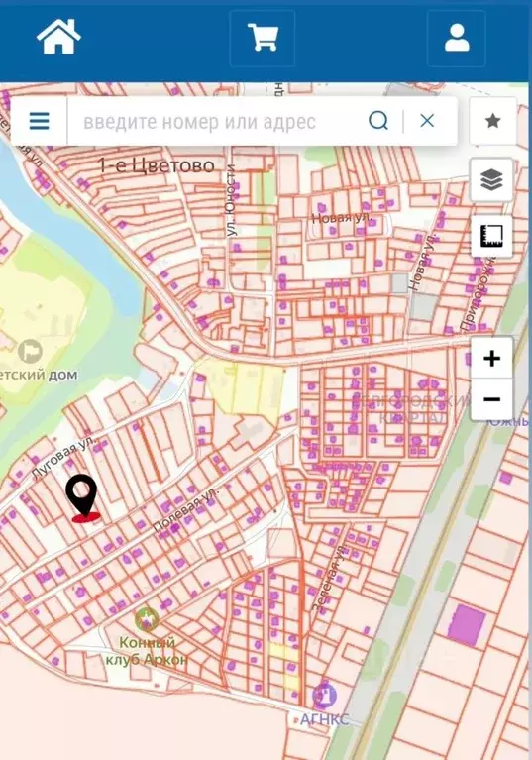Click the Полевая ул. street label
The image size is (532, 760).
point(186,509)
